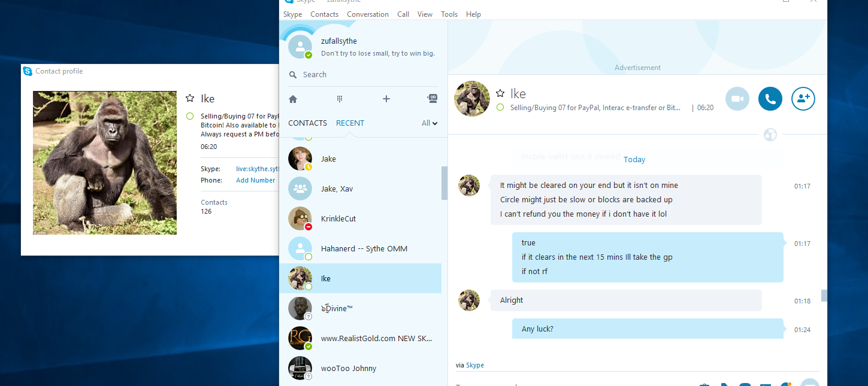The image size is (868, 386).
Task: Click the "Any luck?" message bubble
Action: 648,329
